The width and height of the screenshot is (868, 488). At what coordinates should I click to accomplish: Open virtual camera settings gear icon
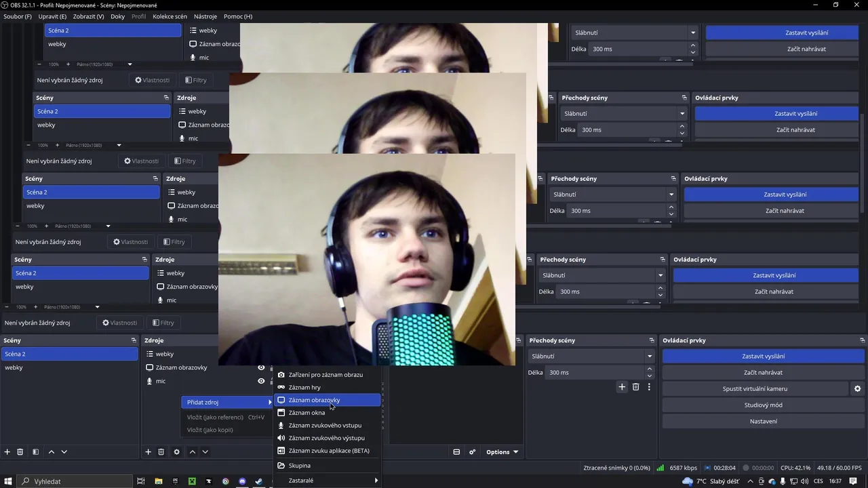click(857, 389)
